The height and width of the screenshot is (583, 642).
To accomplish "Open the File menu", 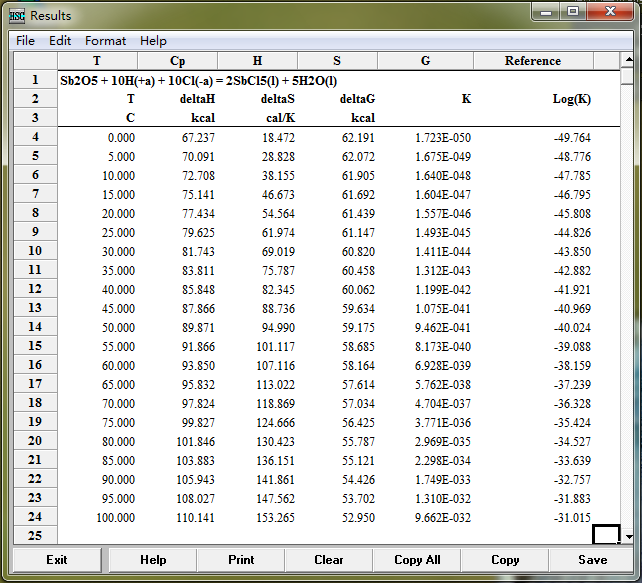I will point(25,41).
